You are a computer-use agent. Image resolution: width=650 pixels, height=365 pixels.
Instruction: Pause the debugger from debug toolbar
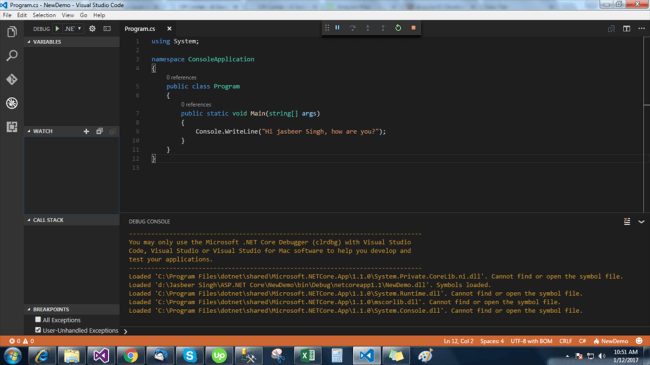[x=337, y=28]
